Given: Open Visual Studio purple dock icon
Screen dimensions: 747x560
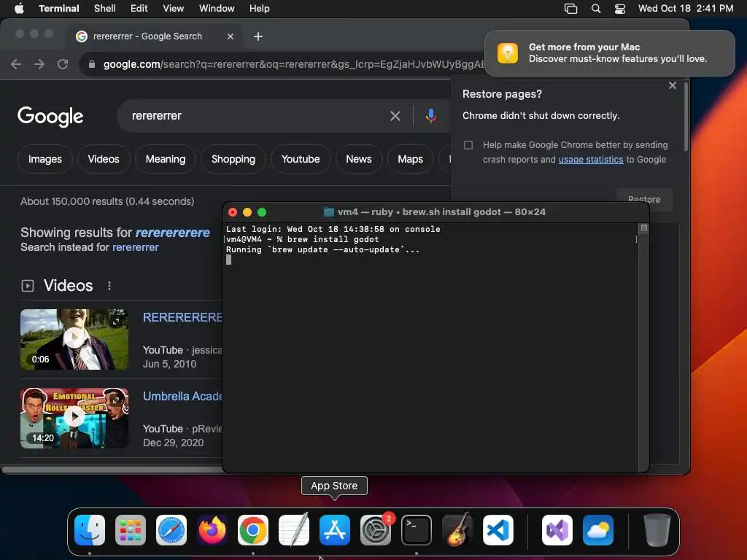Looking at the screenshot, I should [x=557, y=530].
